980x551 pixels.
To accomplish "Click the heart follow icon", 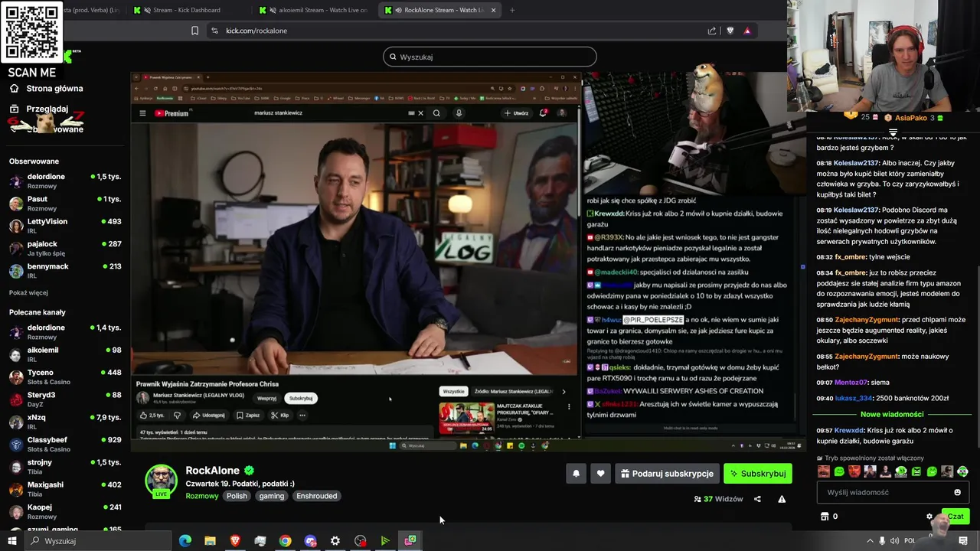I will coord(600,474).
